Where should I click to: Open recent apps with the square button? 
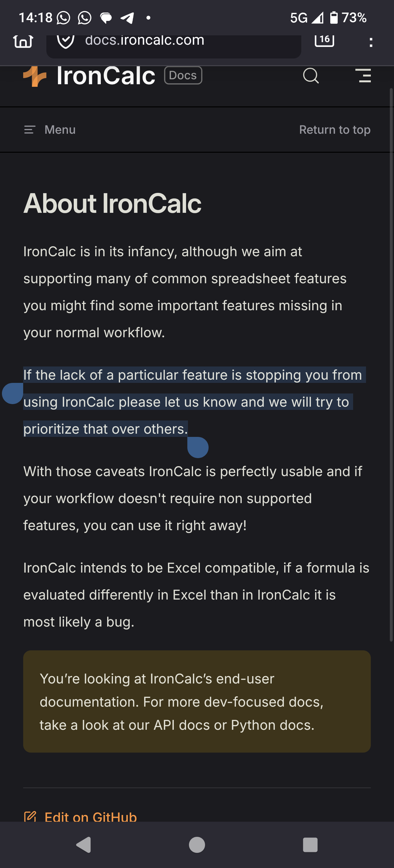(310, 845)
